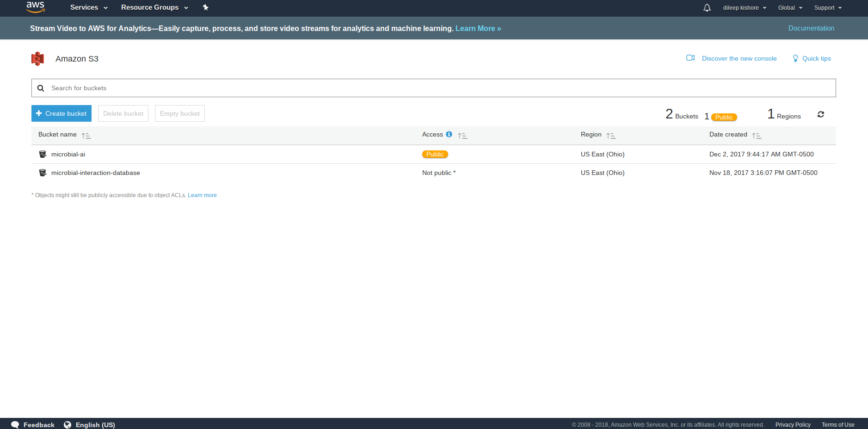868x429 pixels.
Task: Sort by Region sort icon
Action: pos(611,136)
